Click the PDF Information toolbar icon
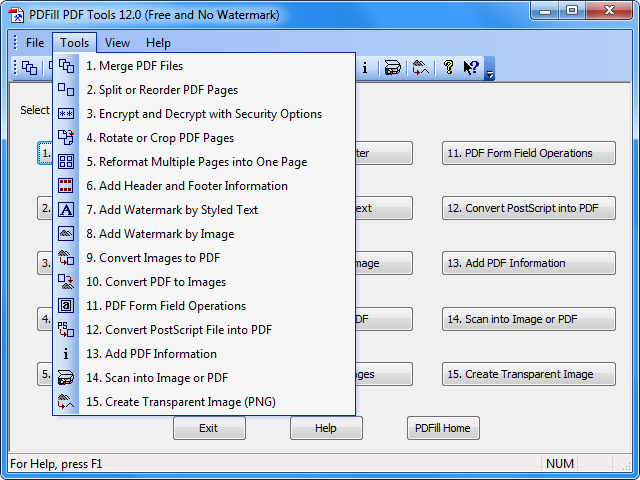Viewport: 640px width, 480px height. click(x=365, y=67)
